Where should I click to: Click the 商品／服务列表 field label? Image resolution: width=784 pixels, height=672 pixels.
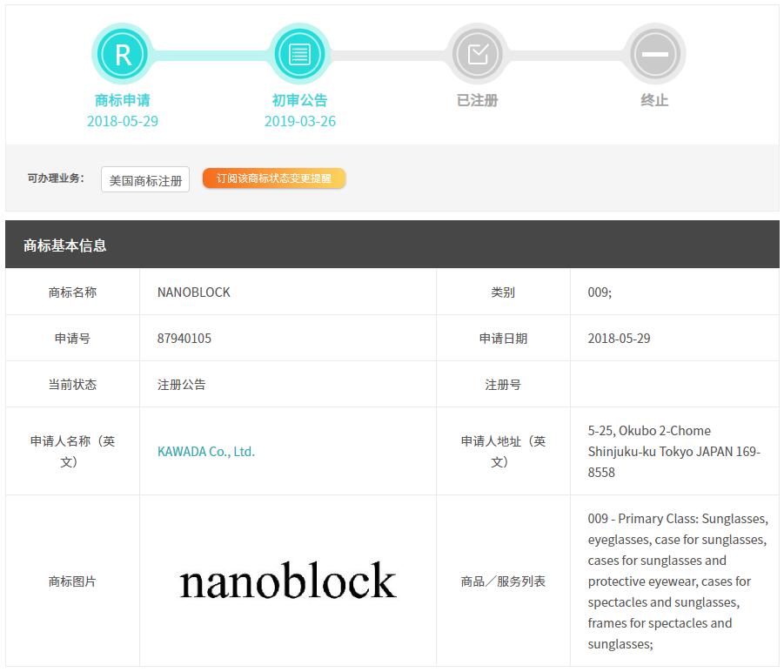point(503,581)
